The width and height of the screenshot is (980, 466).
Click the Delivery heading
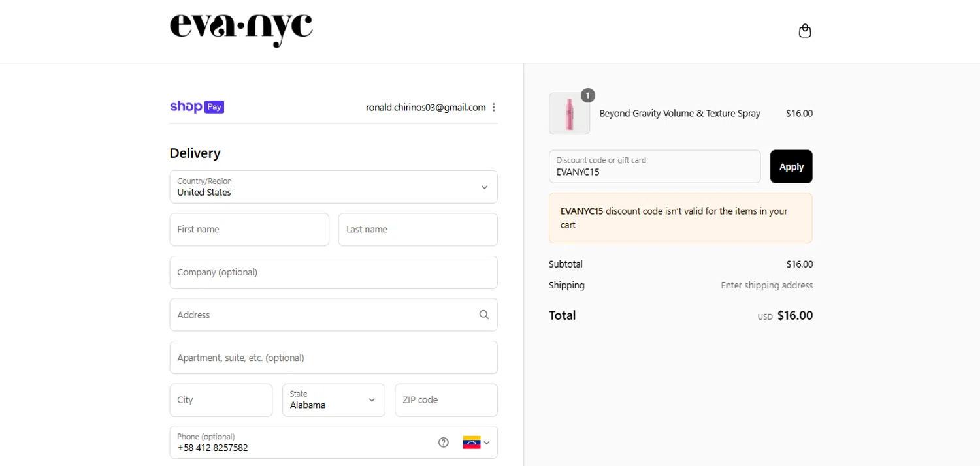pyautogui.click(x=195, y=153)
